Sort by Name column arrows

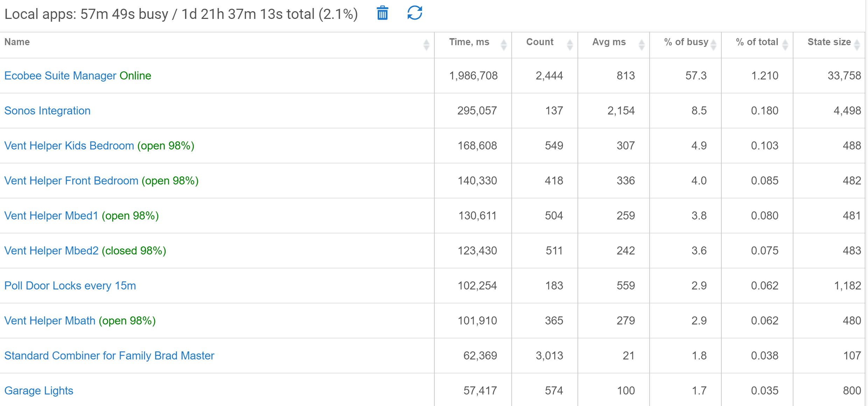point(426,45)
